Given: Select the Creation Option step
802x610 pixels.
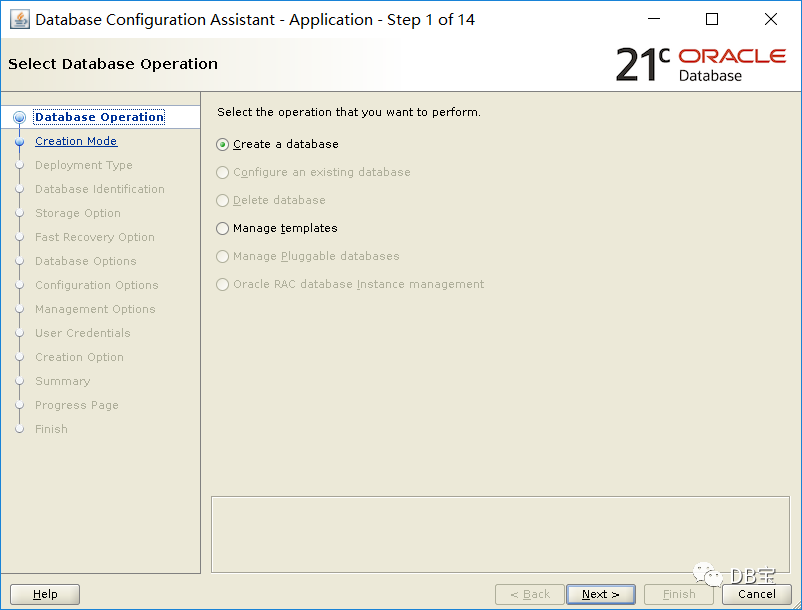Looking at the screenshot, I should [x=79, y=357].
